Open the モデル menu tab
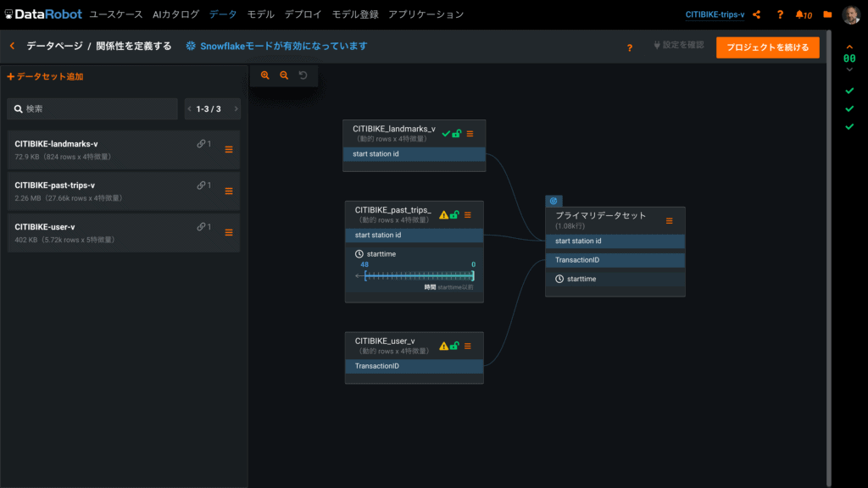The image size is (868, 488). pos(260,14)
